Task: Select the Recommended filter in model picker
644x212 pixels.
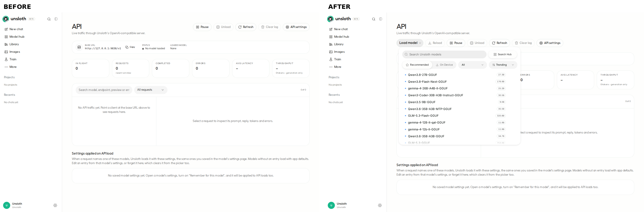Action: coord(417,65)
